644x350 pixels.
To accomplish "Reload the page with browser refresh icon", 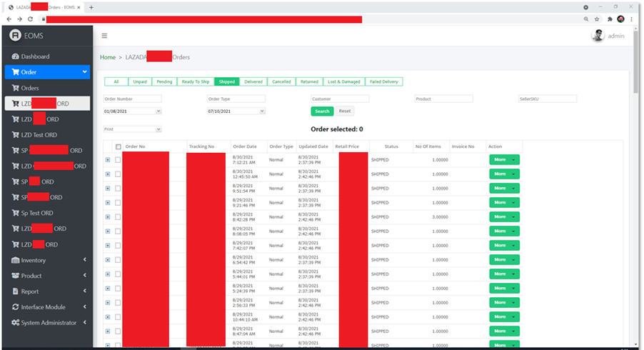I will tap(30, 19).
